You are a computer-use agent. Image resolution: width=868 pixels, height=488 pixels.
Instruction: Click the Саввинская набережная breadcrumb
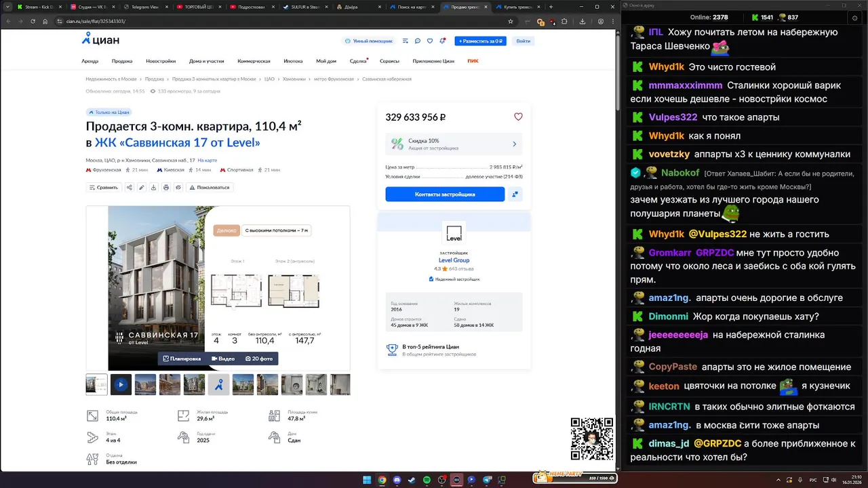387,79
